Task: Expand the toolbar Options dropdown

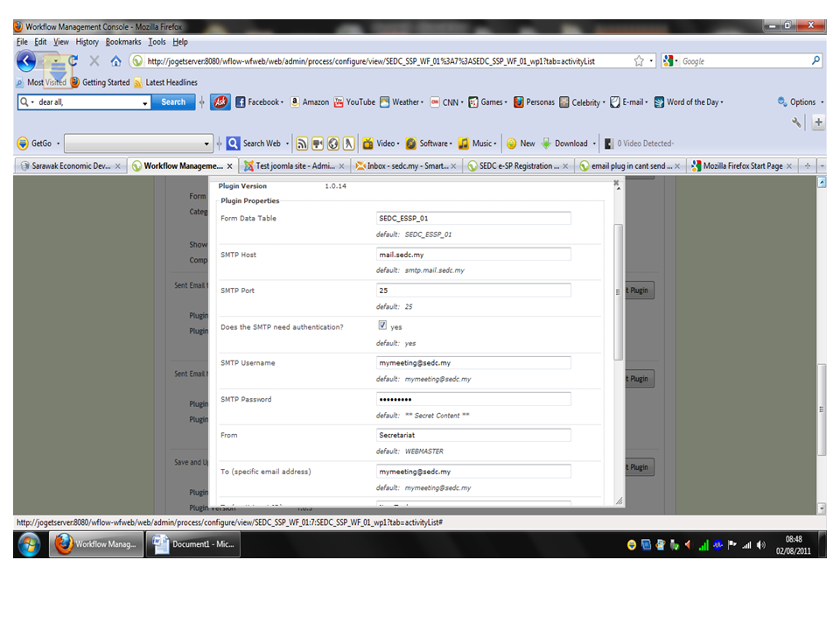Action: pos(801,102)
